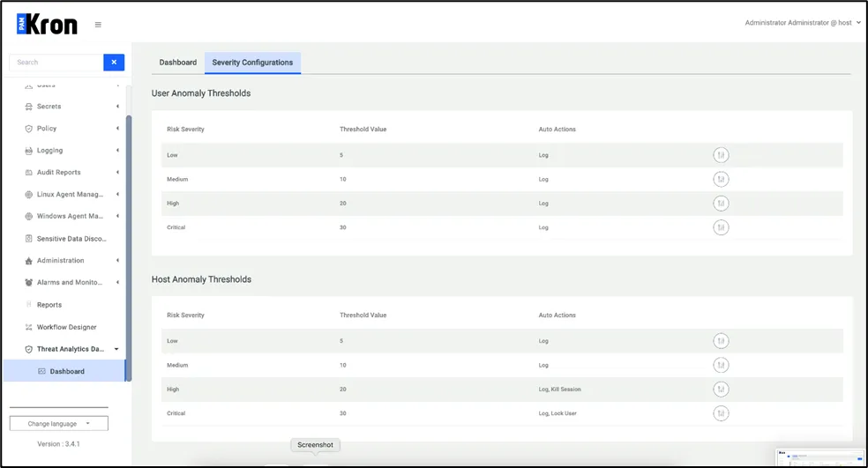Open settings for User High severity row
The width and height of the screenshot is (868, 468).
coord(721,203)
